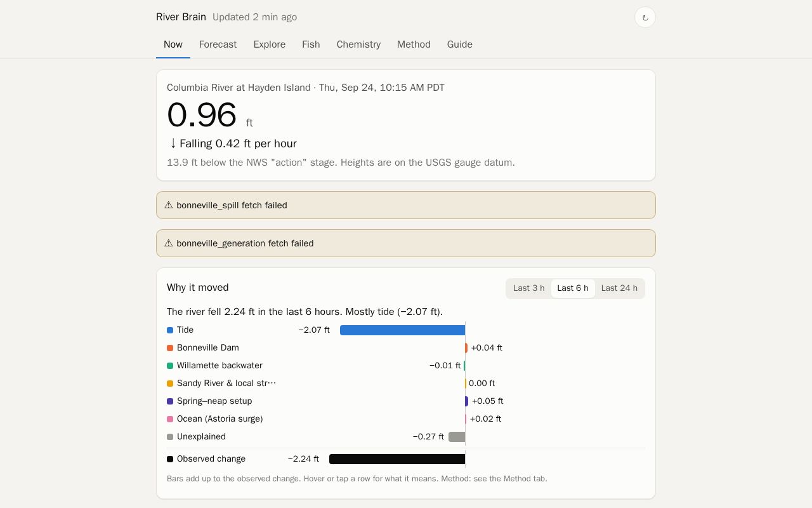Click the River Brain title
The height and width of the screenshot is (508, 812).
tap(181, 17)
